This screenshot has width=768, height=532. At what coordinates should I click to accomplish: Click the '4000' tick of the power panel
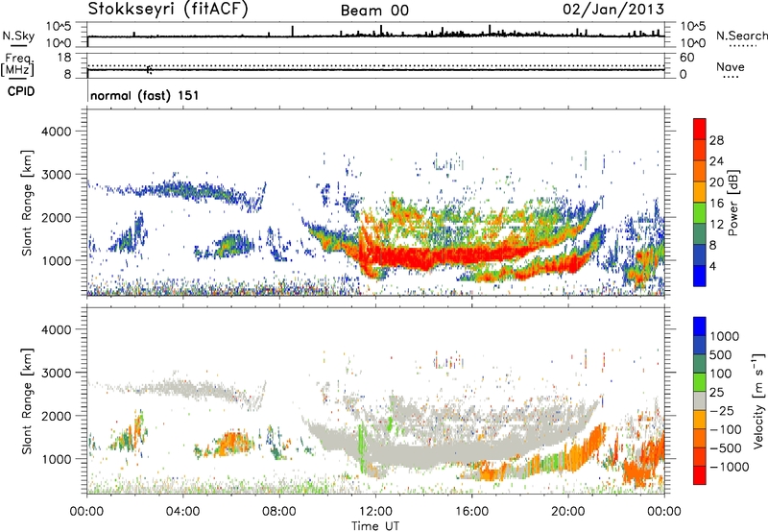tap(57, 132)
